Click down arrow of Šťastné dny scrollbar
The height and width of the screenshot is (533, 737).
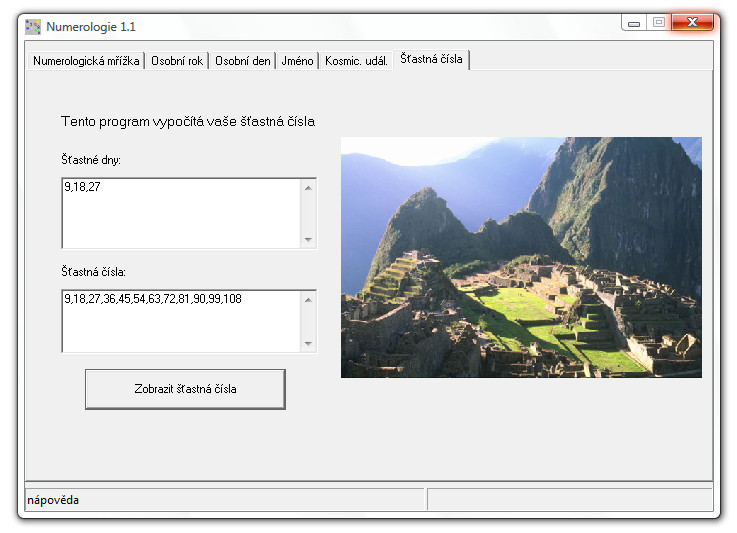pyautogui.click(x=308, y=240)
